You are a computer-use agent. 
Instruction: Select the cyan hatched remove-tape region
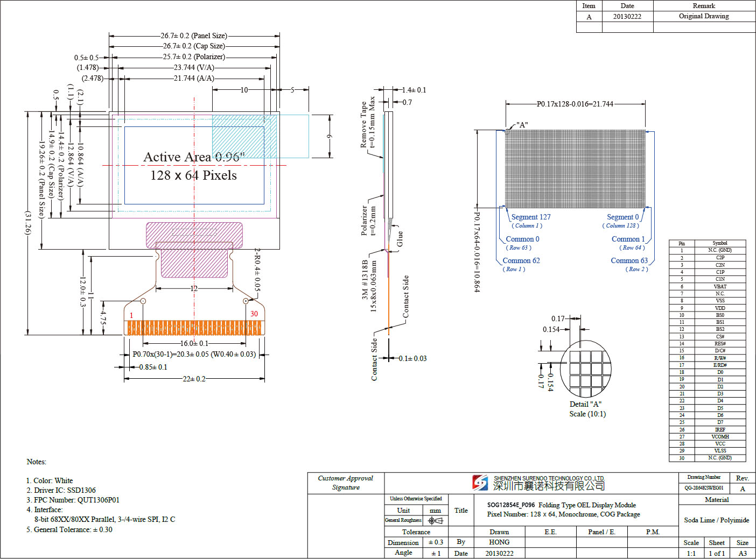pos(244,136)
